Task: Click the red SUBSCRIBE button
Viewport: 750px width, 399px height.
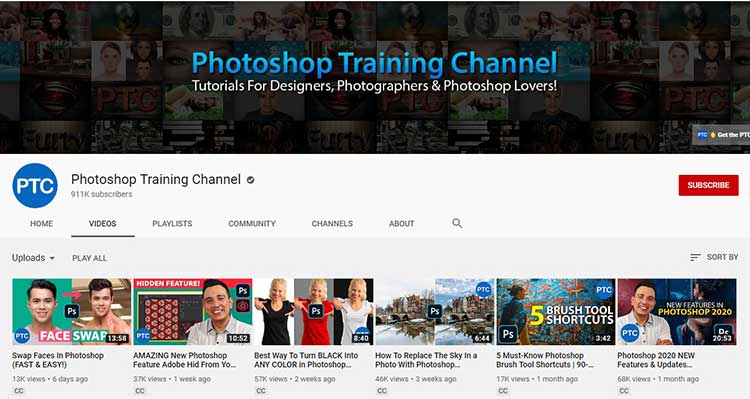Action: pyautogui.click(x=708, y=185)
